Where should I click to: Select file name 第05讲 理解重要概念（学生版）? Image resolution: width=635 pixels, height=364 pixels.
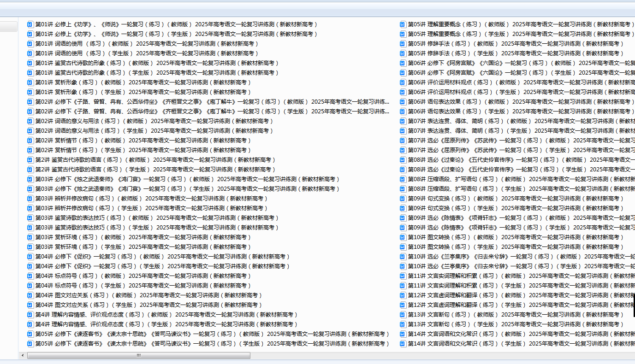521,34
